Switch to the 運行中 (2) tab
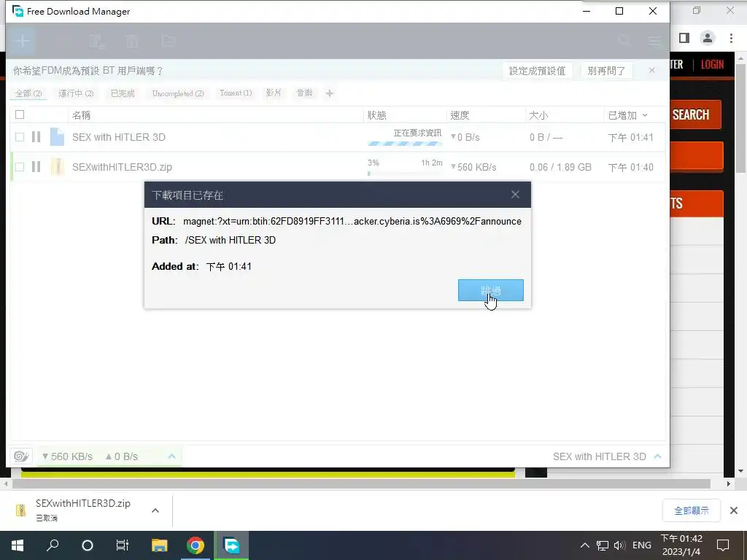Image resolution: width=747 pixels, height=560 pixels. click(76, 93)
